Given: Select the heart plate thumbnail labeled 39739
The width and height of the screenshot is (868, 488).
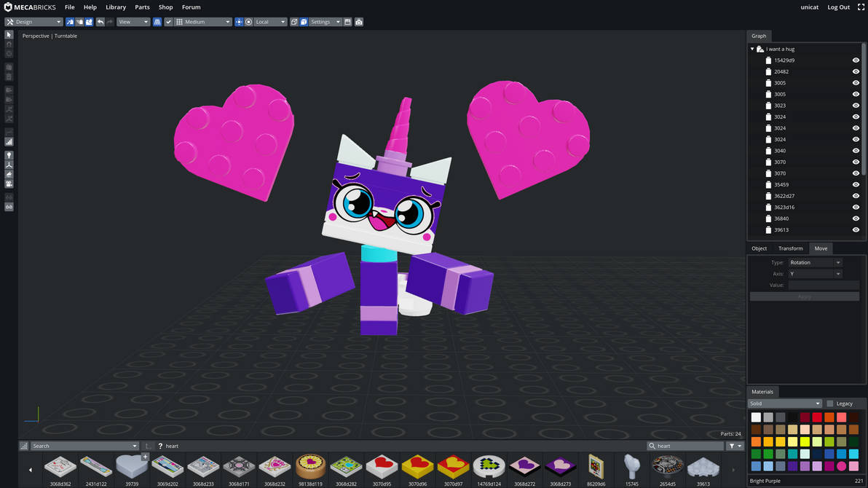Looking at the screenshot, I should pyautogui.click(x=132, y=466).
